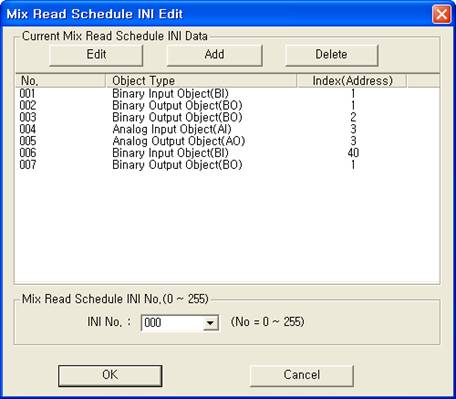Close the Mix Read Schedule window
Viewport: 456px width, 399px height.
coord(441,14)
